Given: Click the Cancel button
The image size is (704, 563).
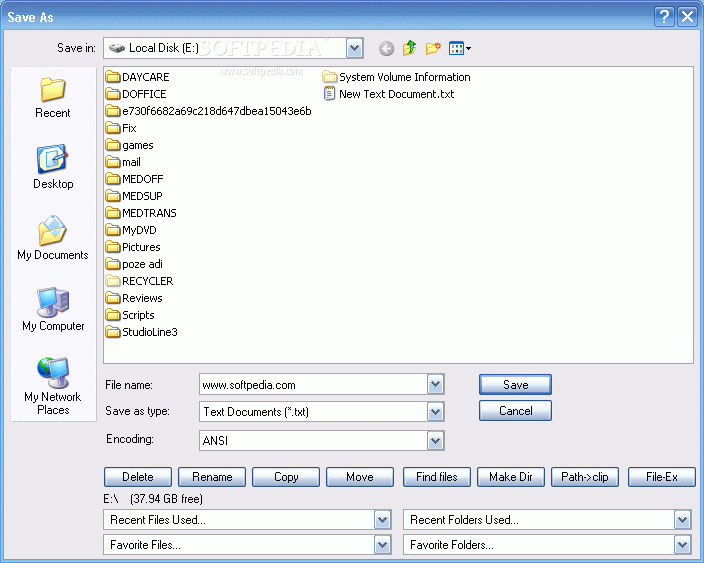Looking at the screenshot, I should coord(515,411).
